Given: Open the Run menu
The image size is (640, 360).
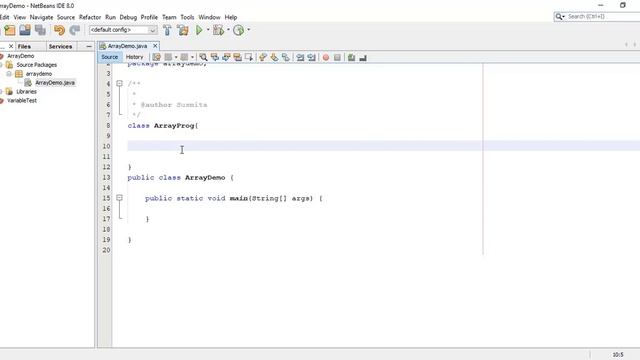Looking at the screenshot, I should [x=110, y=17].
